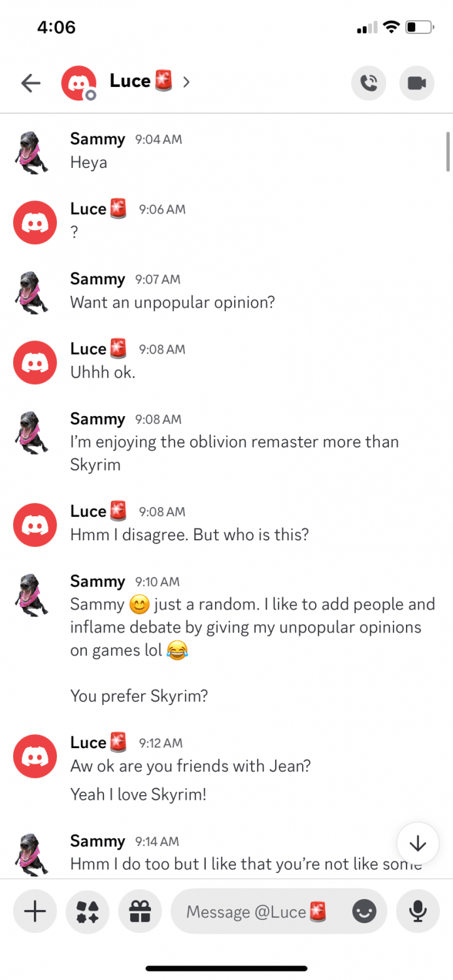Start a voice call with Luce
Screen dimensions: 453x980
pyautogui.click(x=369, y=83)
